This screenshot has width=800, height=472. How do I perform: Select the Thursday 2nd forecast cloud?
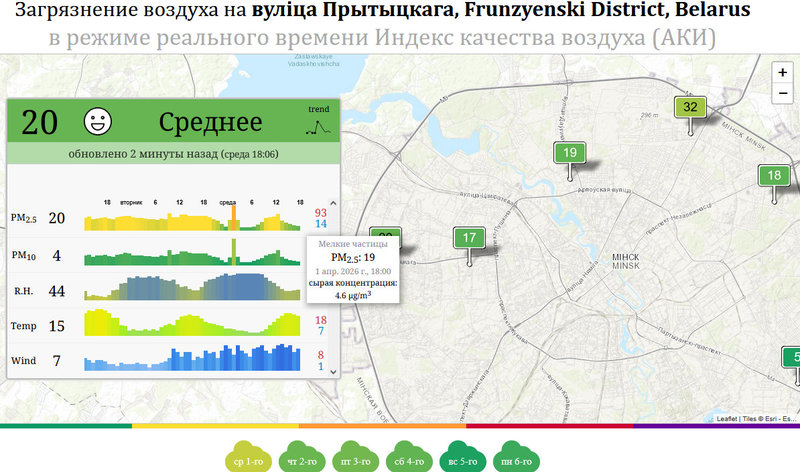click(301, 456)
